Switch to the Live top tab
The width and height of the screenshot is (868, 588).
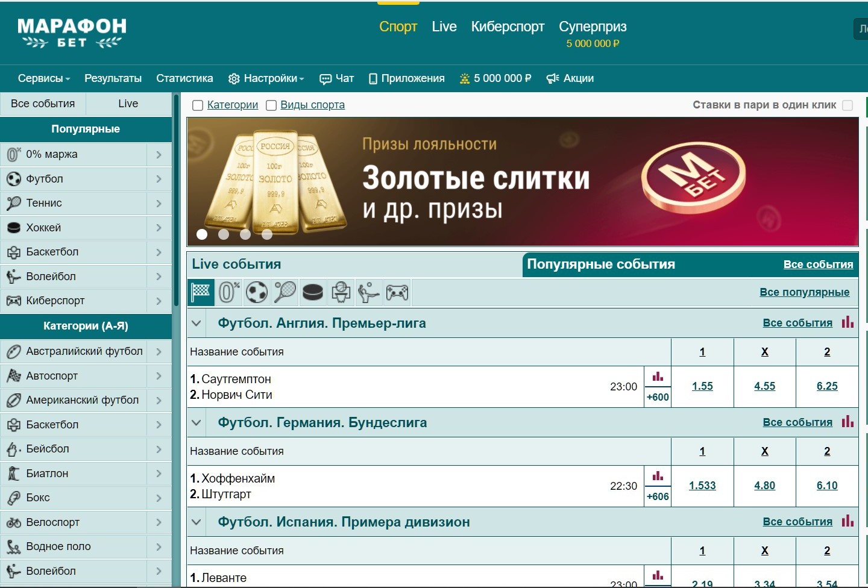(444, 27)
